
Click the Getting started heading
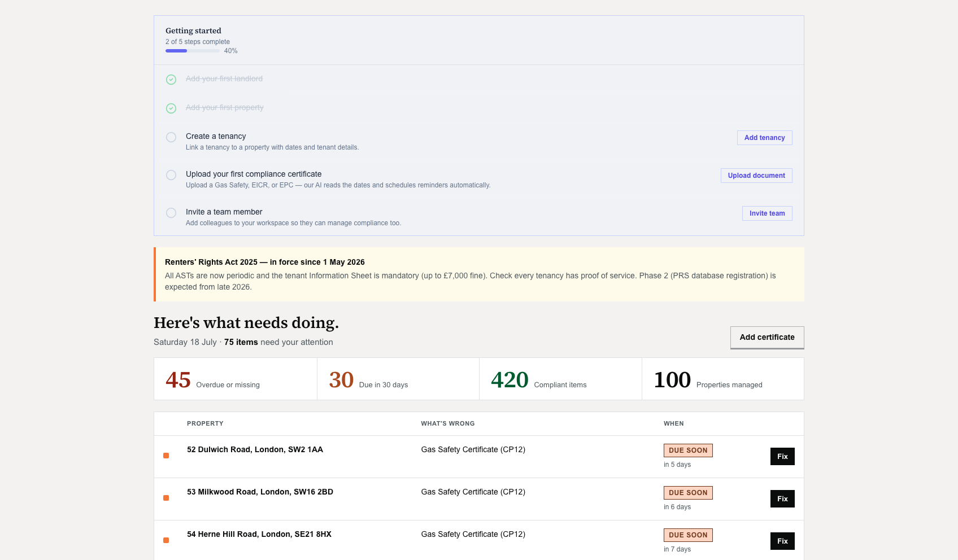pyautogui.click(x=193, y=30)
